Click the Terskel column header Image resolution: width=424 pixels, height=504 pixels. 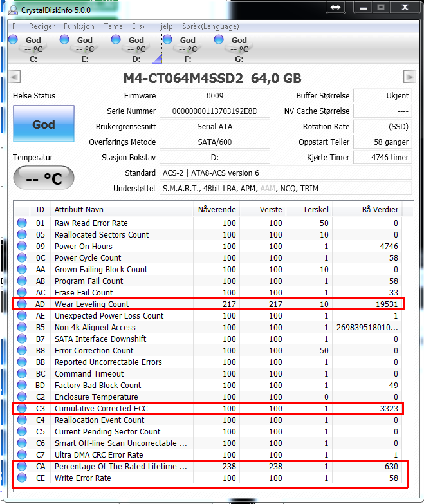[309, 210]
